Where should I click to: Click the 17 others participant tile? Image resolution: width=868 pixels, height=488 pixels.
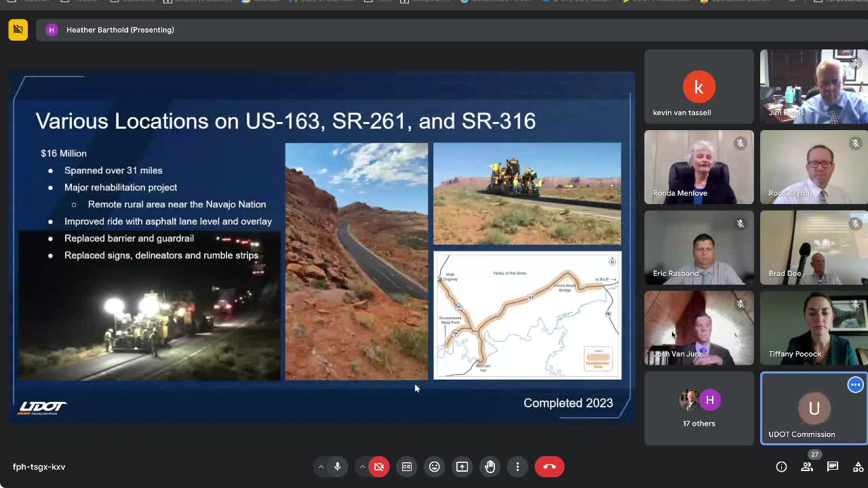[699, 407]
